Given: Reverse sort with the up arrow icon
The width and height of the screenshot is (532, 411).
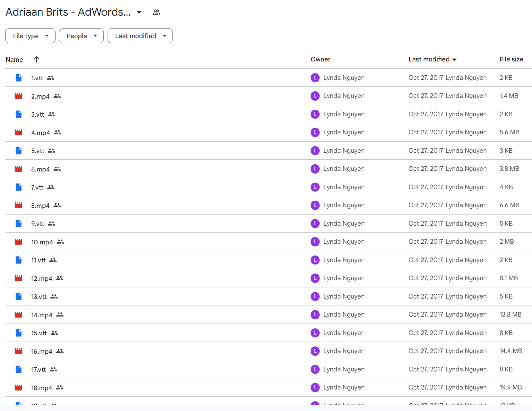Looking at the screenshot, I should point(36,59).
